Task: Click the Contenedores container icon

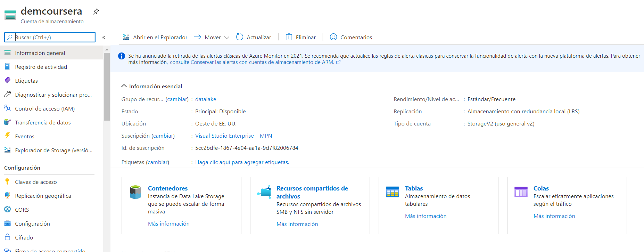Action: [x=135, y=192]
